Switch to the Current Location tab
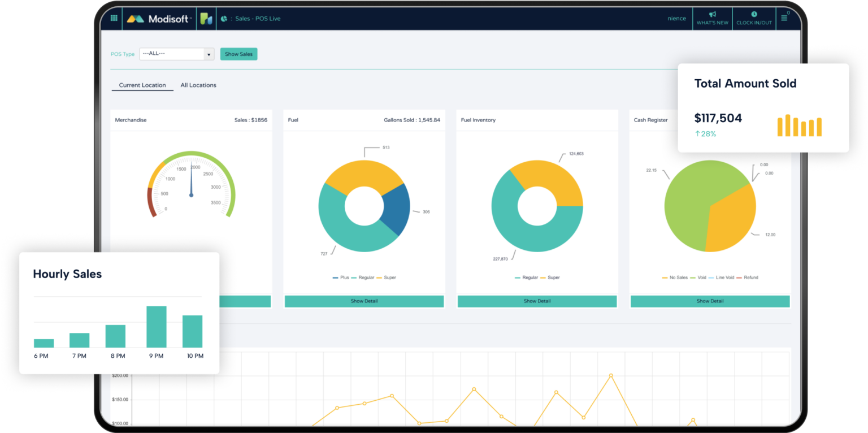868x433 pixels. pyautogui.click(x=142, y=85)
